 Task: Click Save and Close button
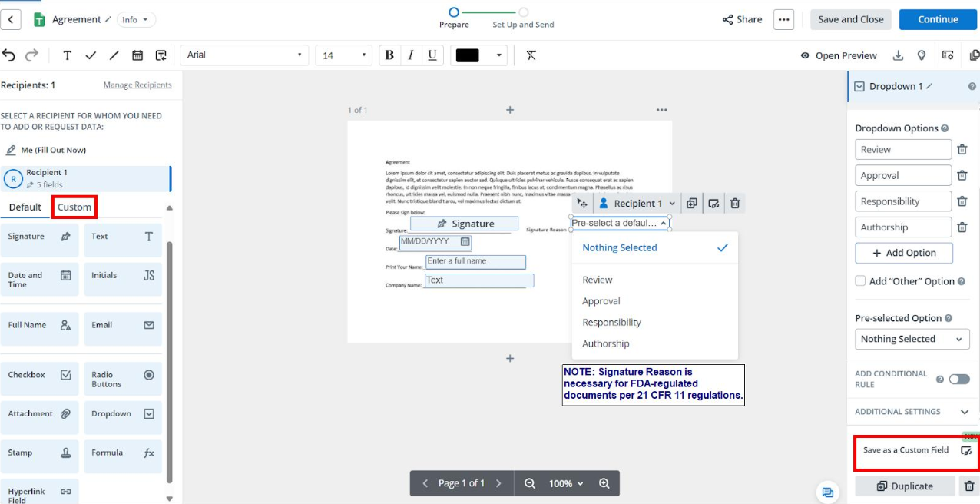tap(850, 19)
